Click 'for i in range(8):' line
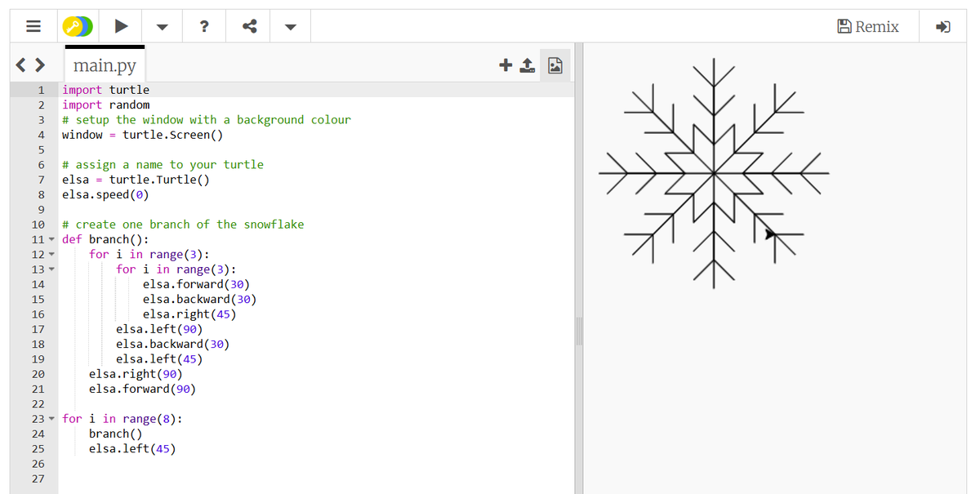This screenshot has width=980, height=494. [122, 419]
